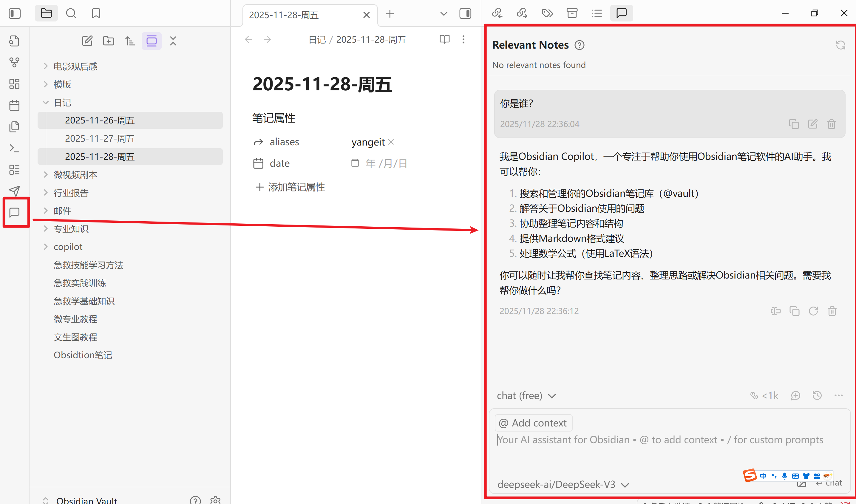Toggle auto-reveal current file button
The width and height of the screenshot is (856, 504).
coord(152,41)
